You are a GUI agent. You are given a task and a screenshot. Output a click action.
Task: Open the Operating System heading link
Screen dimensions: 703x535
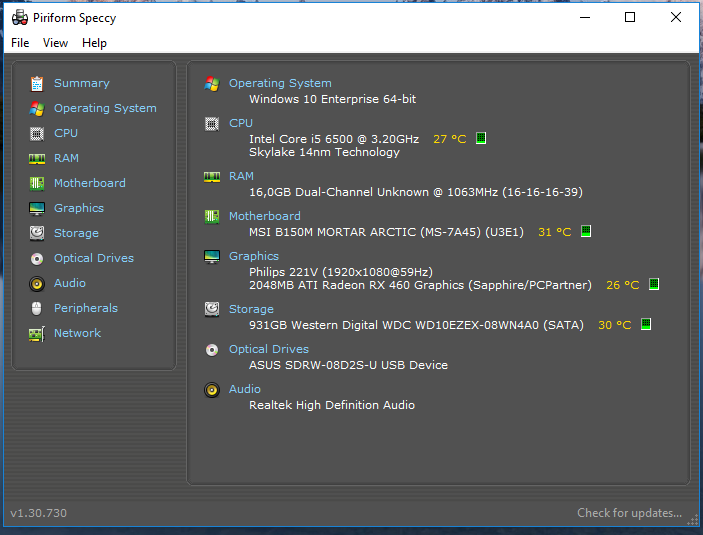(280, 83)
